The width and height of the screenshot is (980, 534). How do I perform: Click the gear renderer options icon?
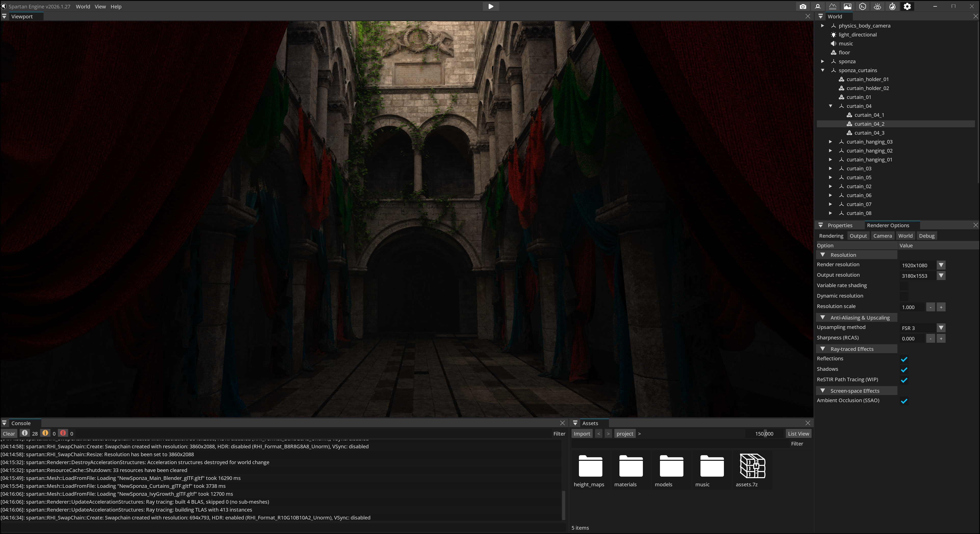(x=907, y=6)
